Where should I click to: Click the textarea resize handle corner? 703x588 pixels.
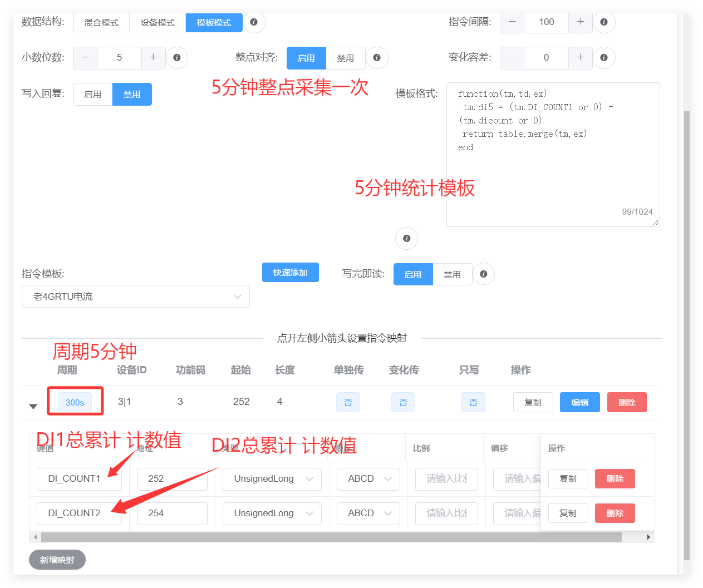tap(656, 223)
